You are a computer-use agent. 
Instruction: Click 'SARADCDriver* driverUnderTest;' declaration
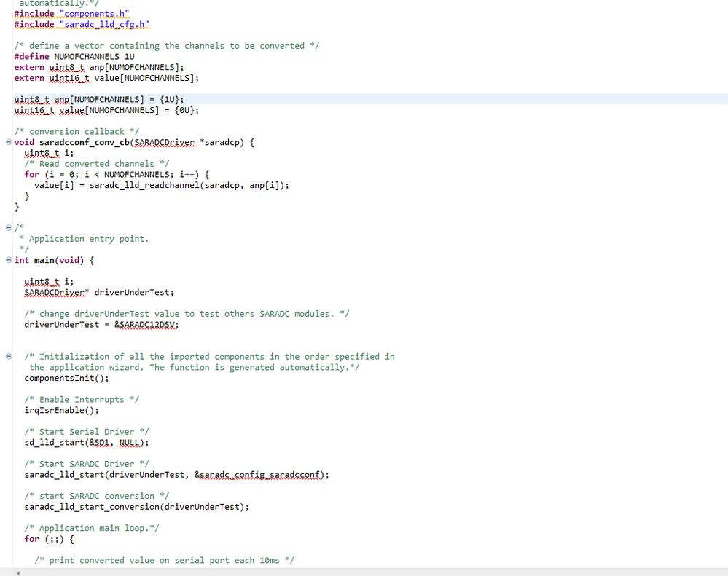99,292
